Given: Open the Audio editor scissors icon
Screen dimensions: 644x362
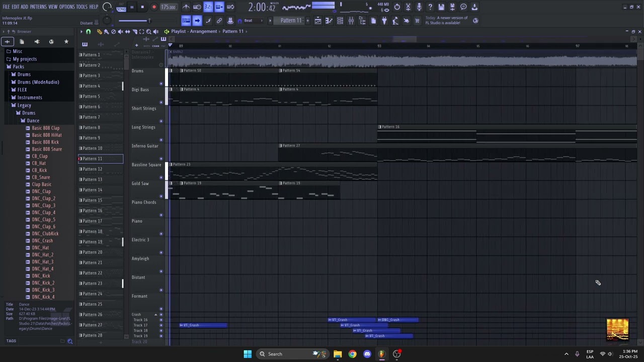Looking at the screenshot, I should [x=408, y=7].
